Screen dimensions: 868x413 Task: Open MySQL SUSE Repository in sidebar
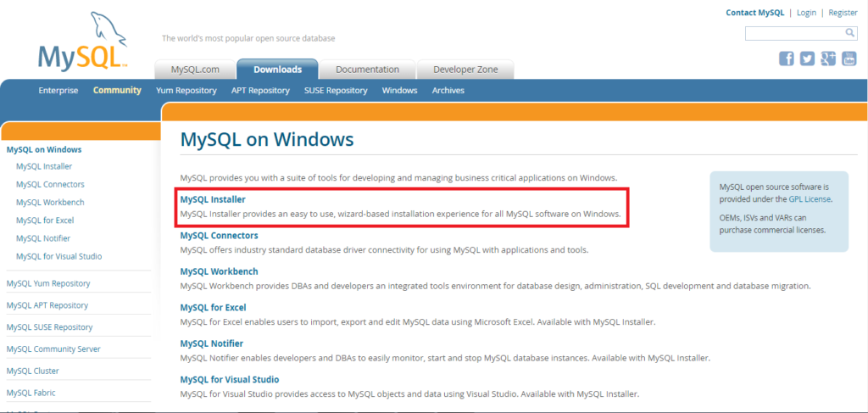[x=49, y=327]
